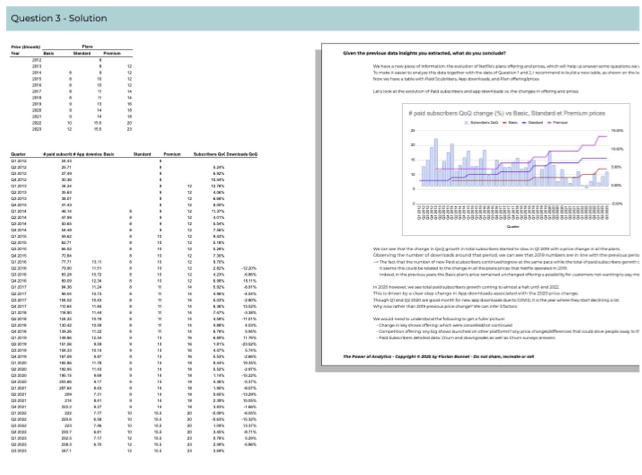
Task: Select the 'Year' header in price table
Action: click(15, 53)
